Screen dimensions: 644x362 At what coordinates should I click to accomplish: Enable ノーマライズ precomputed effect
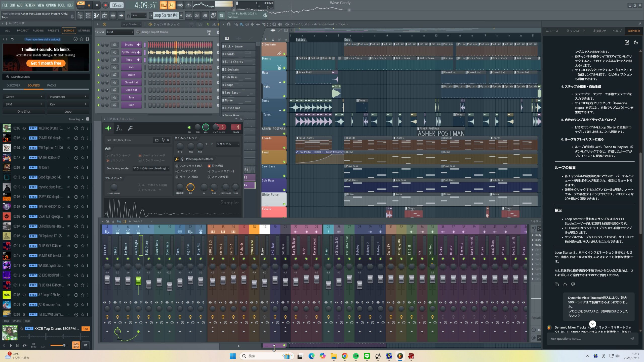point(177,171)
